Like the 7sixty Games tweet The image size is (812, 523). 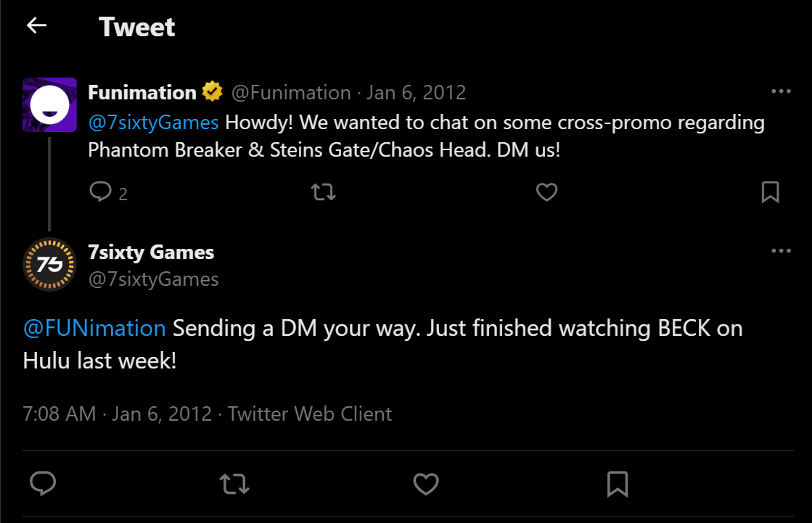pyautogui.click(x=426, y=483)
